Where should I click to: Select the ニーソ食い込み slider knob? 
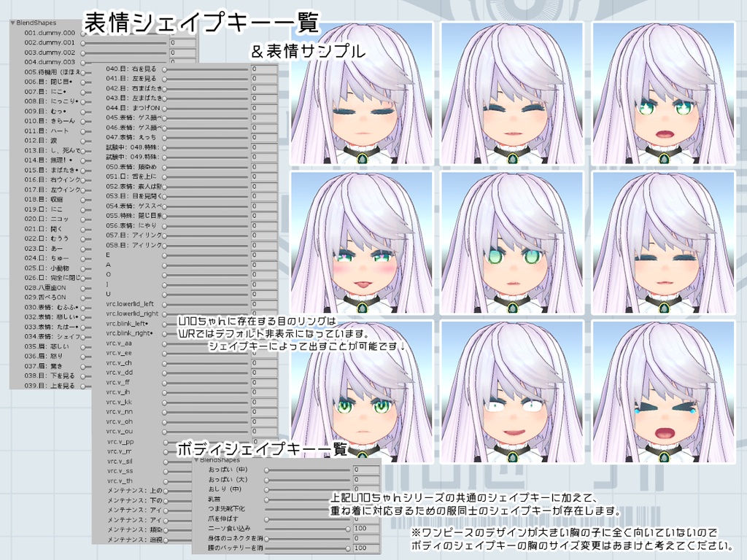pos(349,529)
